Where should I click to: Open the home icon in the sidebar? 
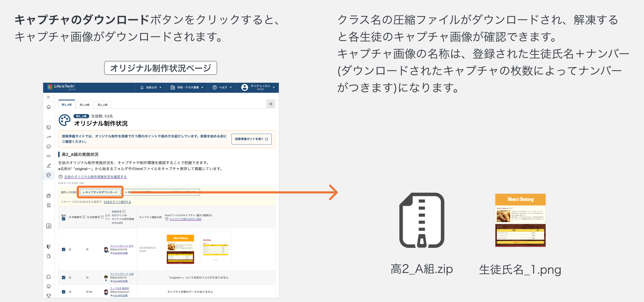pyautogui.click(x=48, y=107)
